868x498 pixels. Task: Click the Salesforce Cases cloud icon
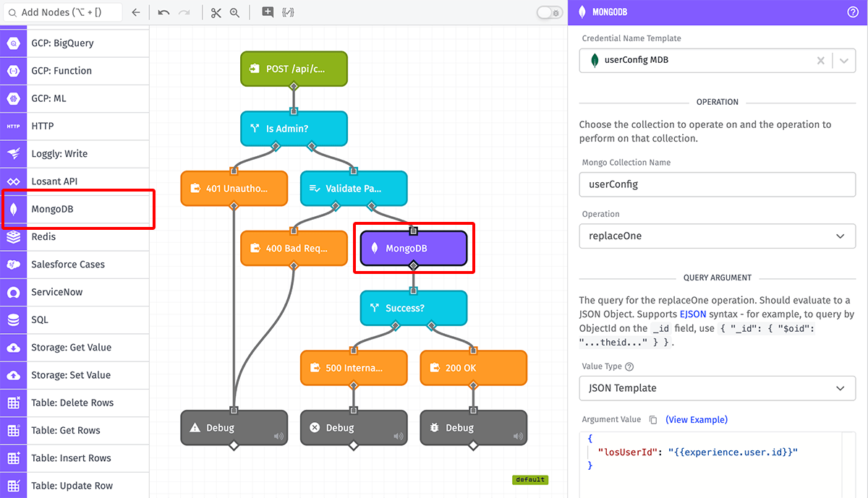pos(13,265)
